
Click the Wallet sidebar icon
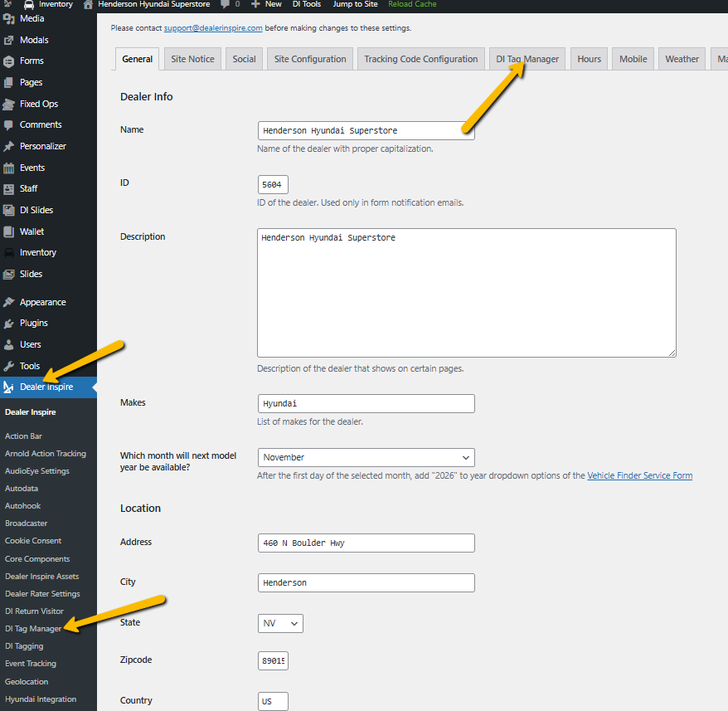pos(9,231)
